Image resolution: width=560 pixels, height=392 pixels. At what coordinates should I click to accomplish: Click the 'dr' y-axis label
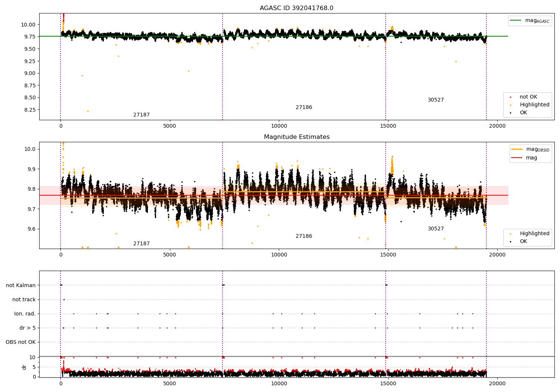tap(24, 367)
